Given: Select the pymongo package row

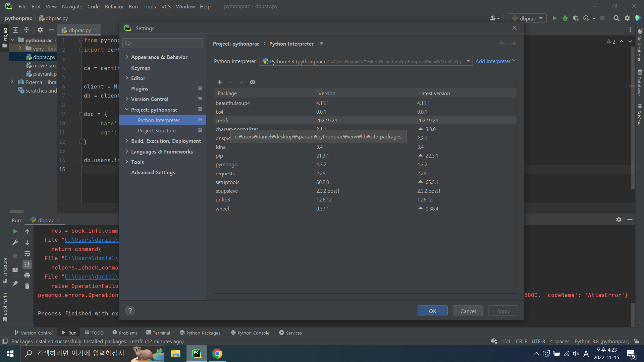Looking at the screenshot, I should pos(365,165).
